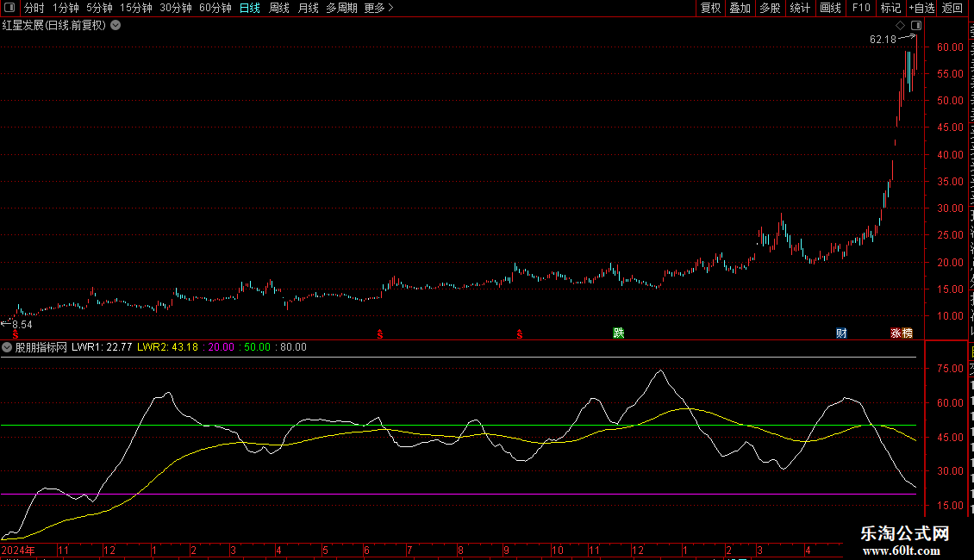Click the blue 财 marker
Image resolution: width=974 pixels, height=560 pixels.
841,333
